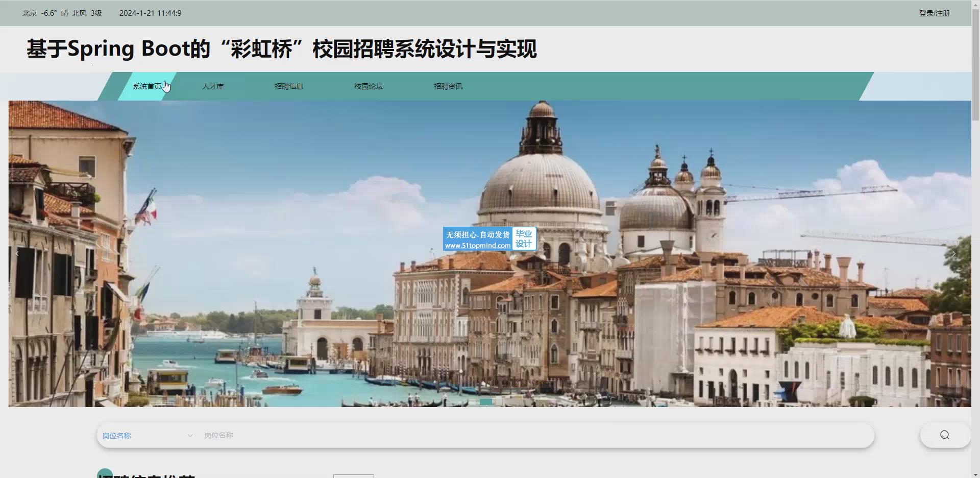Screen dimensions: 980x478
Task: Switch to 招聘信息 nav tab
Action: (x=289, y=86)
